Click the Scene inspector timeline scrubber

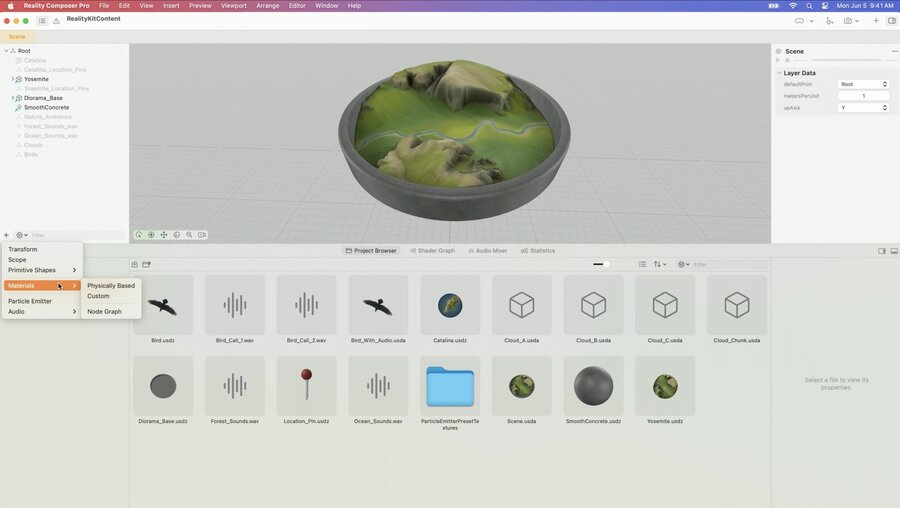click(845, 60)
